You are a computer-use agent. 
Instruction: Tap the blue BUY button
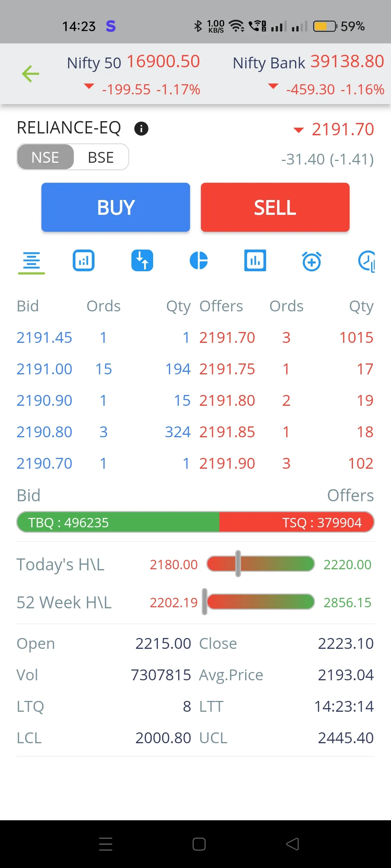click(x=116, y=207)
